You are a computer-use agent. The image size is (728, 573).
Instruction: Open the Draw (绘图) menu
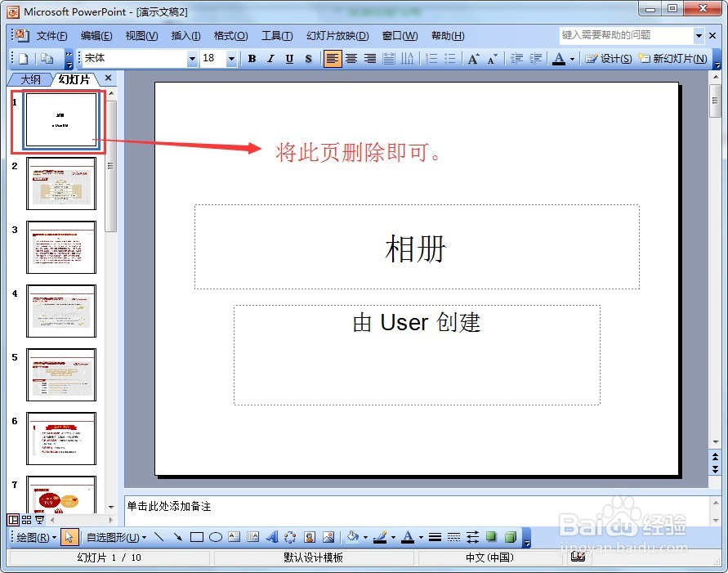[x=36, y=538]
